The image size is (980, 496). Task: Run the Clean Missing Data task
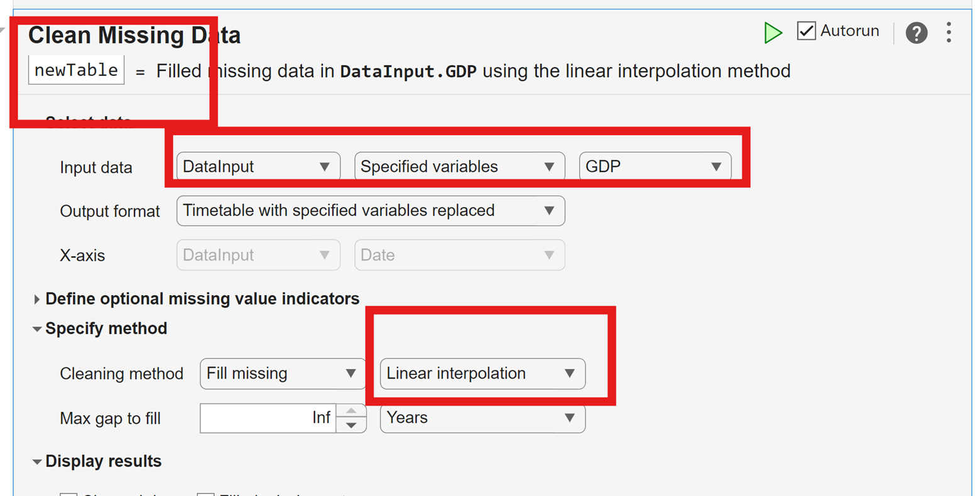pos(773,33)
